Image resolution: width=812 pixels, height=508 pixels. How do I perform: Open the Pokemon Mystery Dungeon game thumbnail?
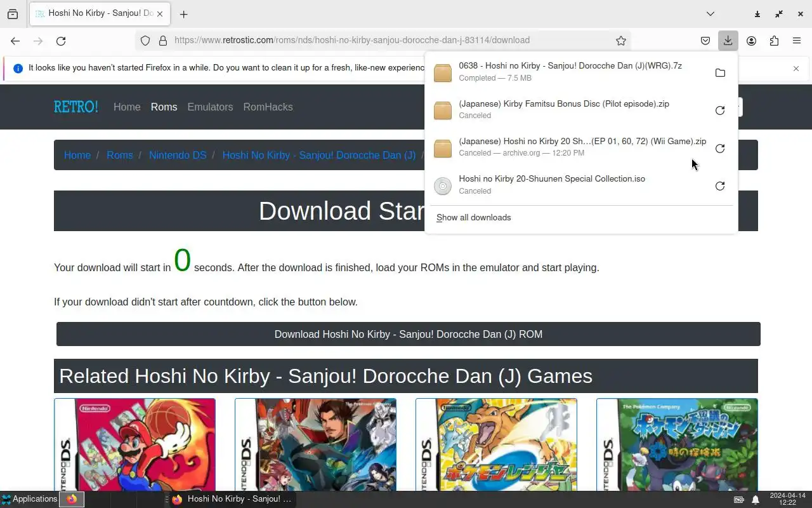[x=677, y=444]
